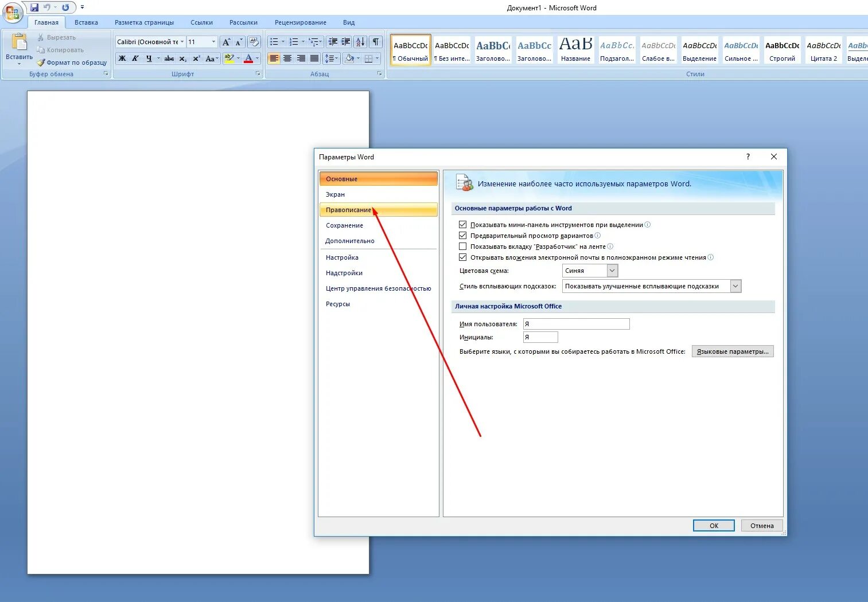Open font size dropdown showing 11
This screenshot has height=602, width=868.
click(213, 42)
